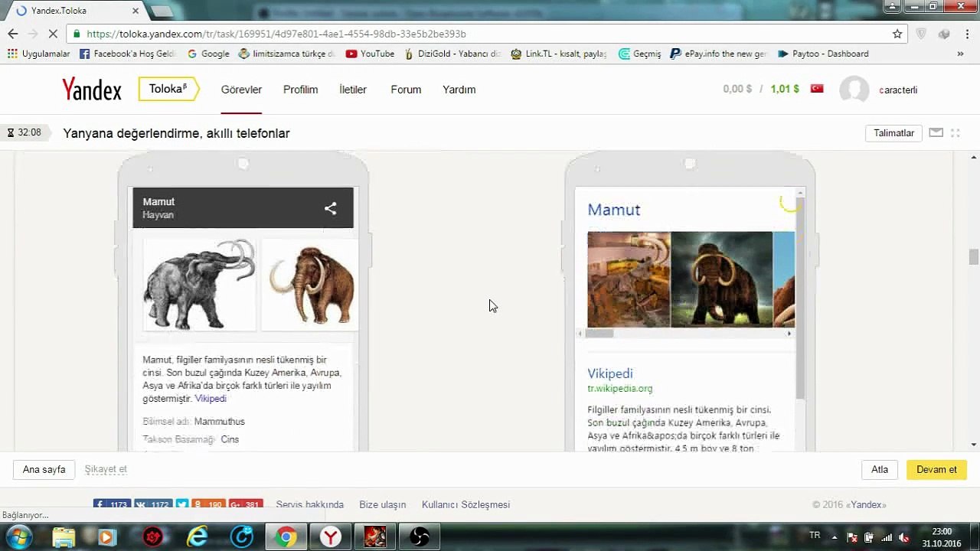Image resolution: width=980 pixels, height=551 pixels.
Task: Click the shield extension icon in Chrome toolbar
Action: (x=921, y=34)
